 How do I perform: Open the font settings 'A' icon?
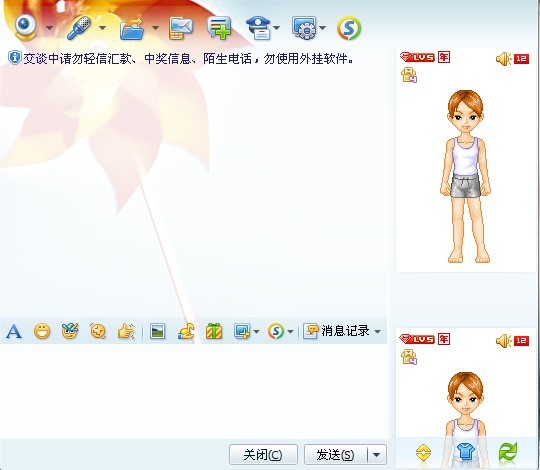click(14, 332)
